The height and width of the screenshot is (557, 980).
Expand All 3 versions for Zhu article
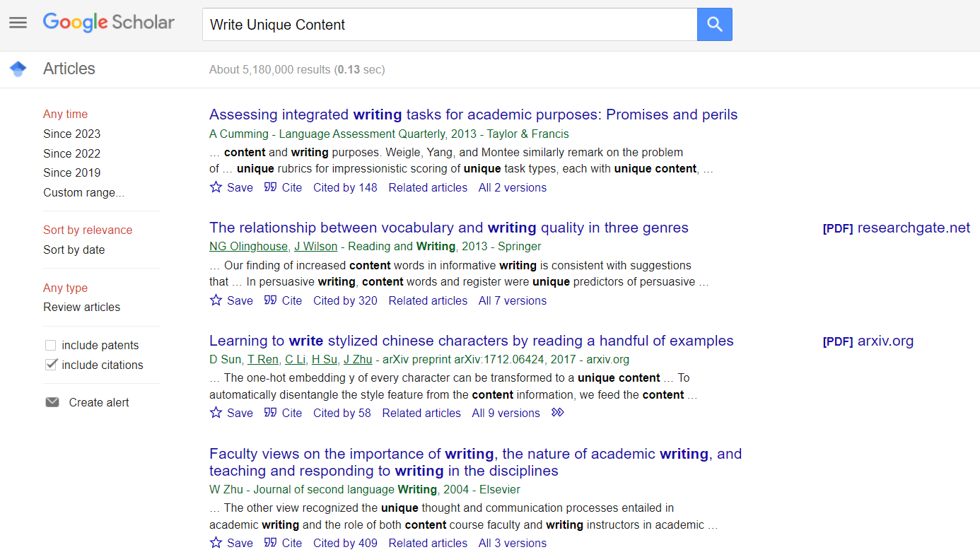(513, 543)
